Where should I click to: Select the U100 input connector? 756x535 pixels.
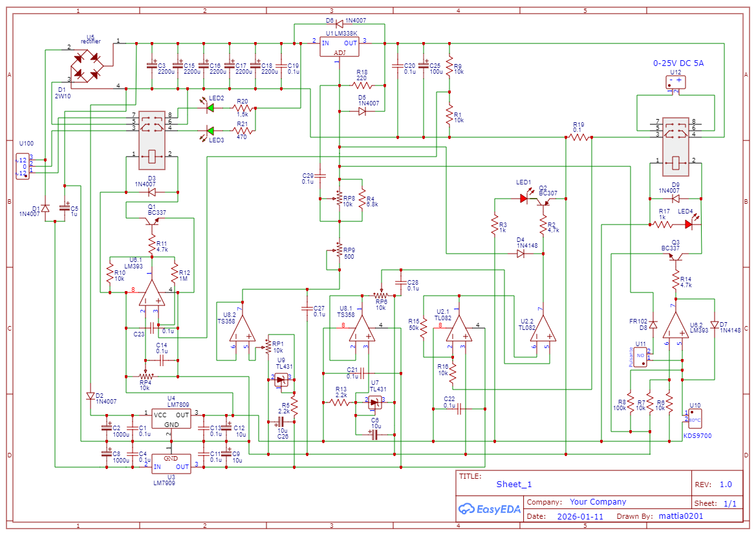point(22,166)
